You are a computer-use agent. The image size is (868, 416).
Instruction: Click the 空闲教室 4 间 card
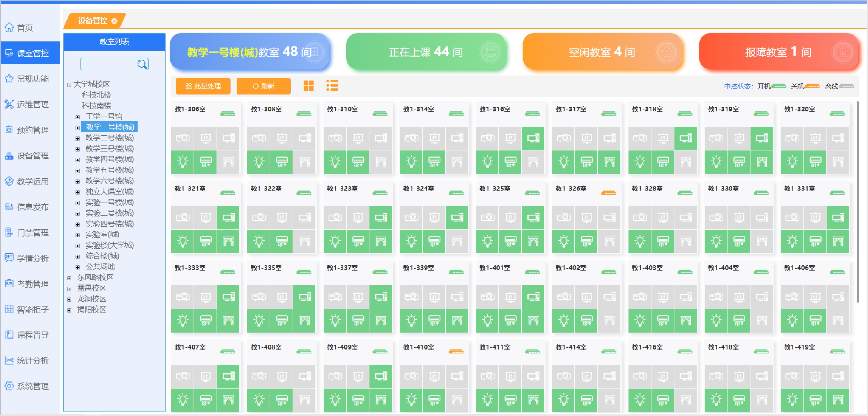coord(602,51)
